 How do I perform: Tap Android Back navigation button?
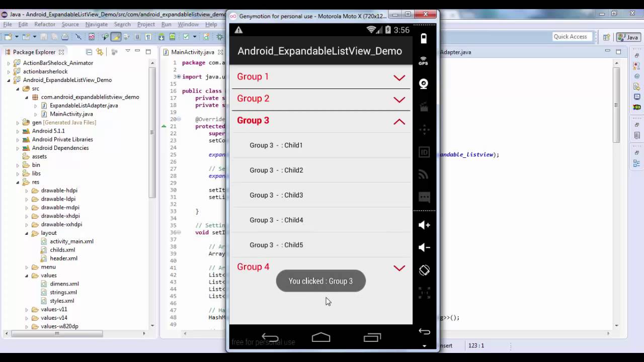[x=270, y=338]
